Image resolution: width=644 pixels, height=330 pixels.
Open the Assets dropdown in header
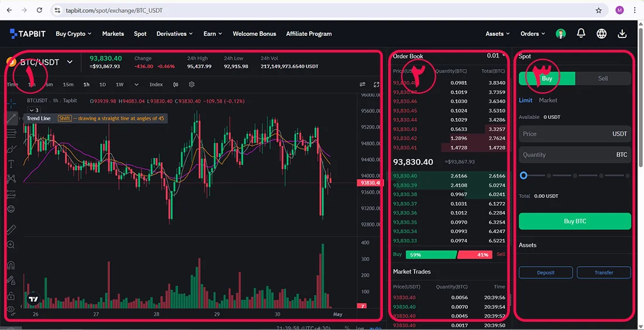(x=498, y=33)
